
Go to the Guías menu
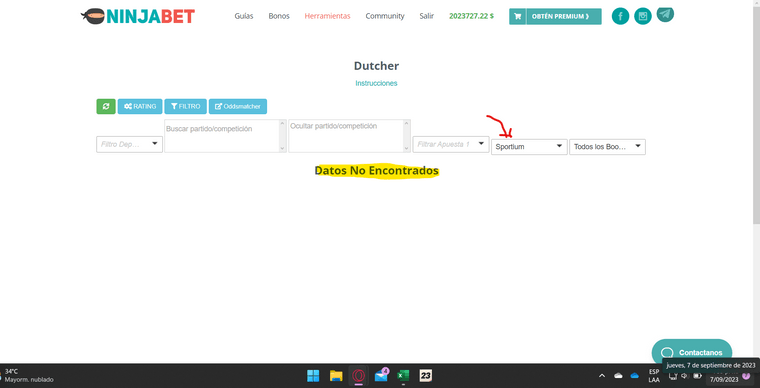(x=244, y=16)
